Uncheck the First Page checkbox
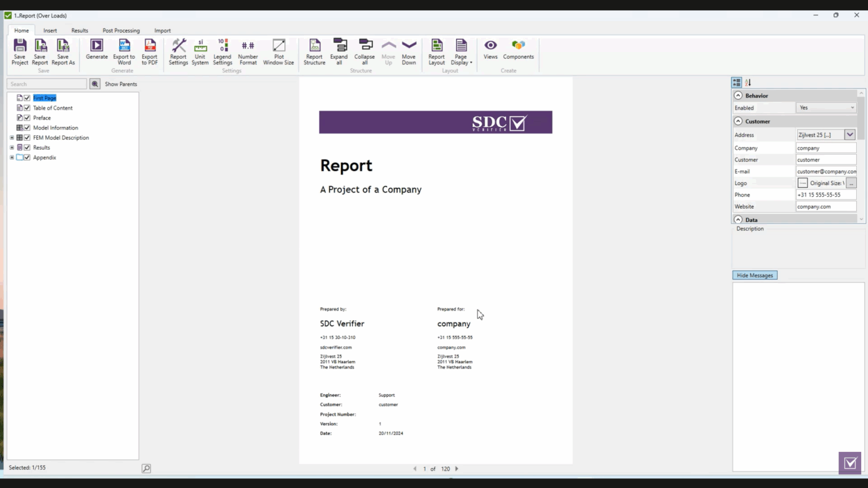The width and height of the screenshot is (868, 488). [27, 98]
